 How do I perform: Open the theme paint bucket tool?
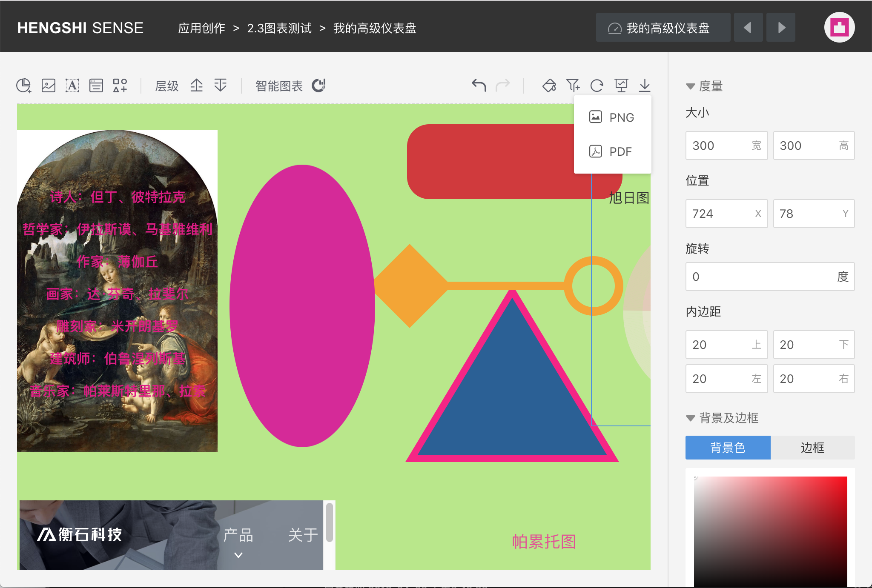[549, 86]
